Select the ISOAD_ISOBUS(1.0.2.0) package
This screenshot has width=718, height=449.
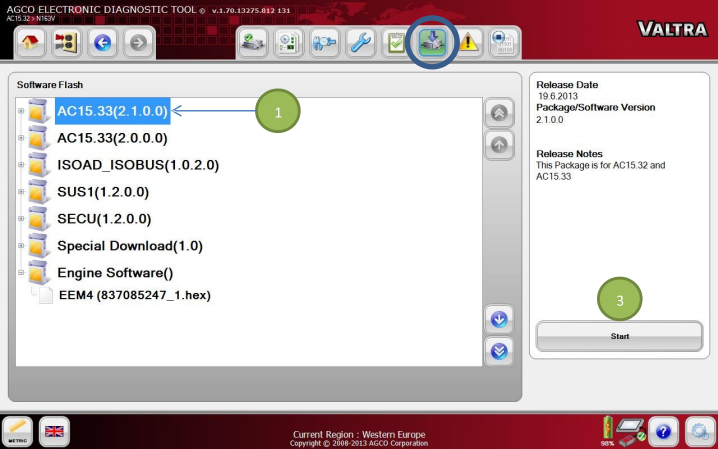(x=138, y=165)
